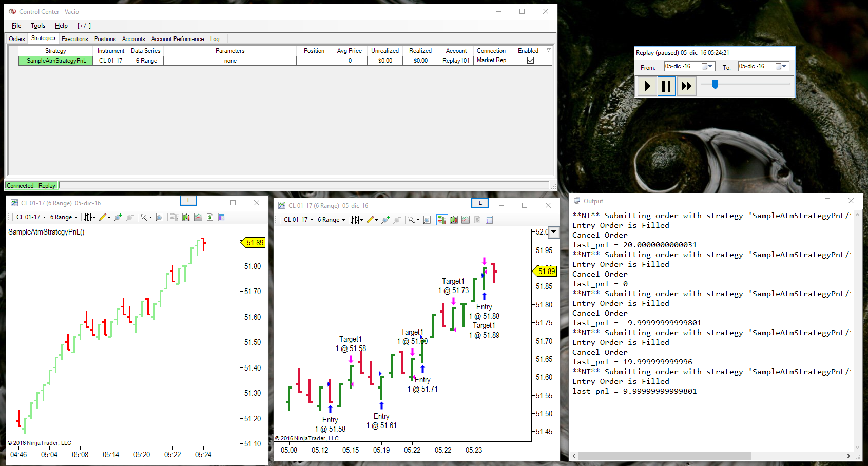This screenshot has width=868, height=466.
Task: Click the 51.89 price marker in left chart
Action: (254, 243)
